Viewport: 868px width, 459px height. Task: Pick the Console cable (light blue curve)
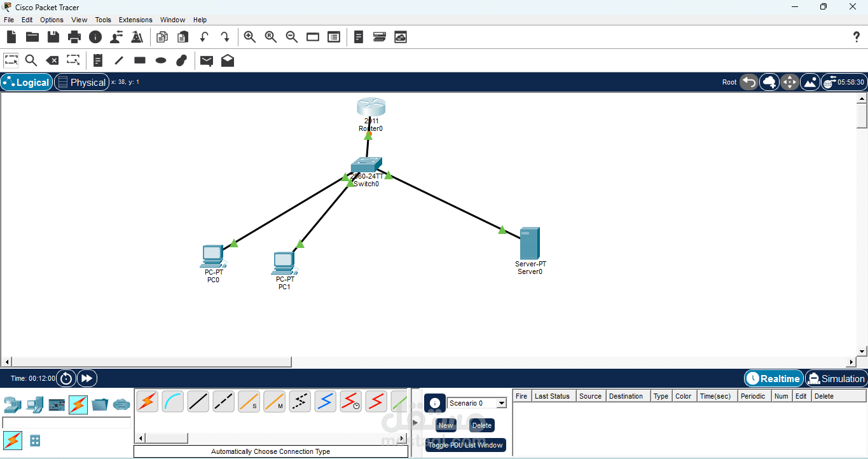pyautogui.click(x=173, y=401)
